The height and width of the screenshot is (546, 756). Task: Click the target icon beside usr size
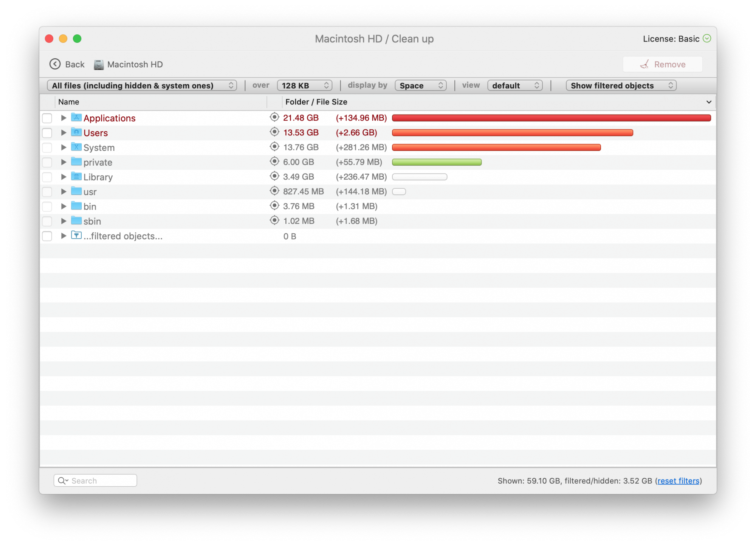(x=274, y=191)
